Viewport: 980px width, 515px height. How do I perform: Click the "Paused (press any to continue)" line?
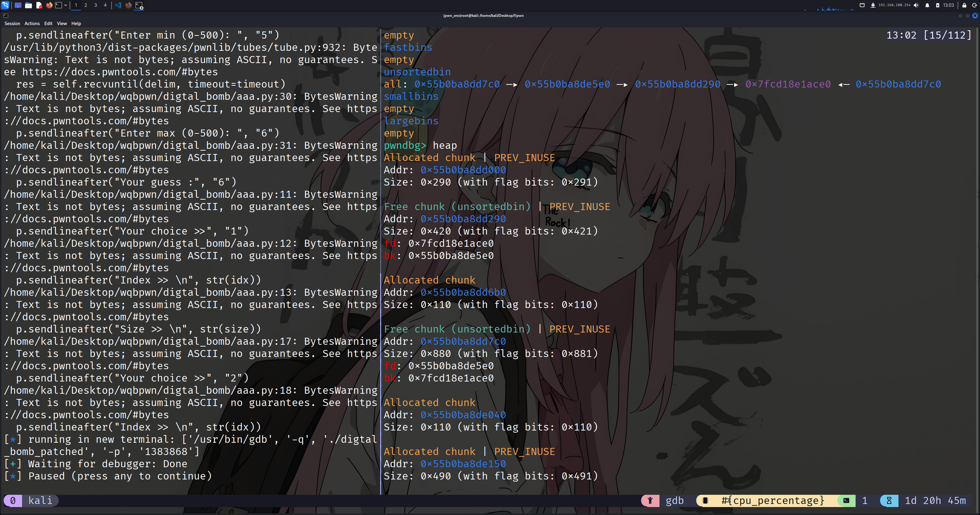[108, 476]
